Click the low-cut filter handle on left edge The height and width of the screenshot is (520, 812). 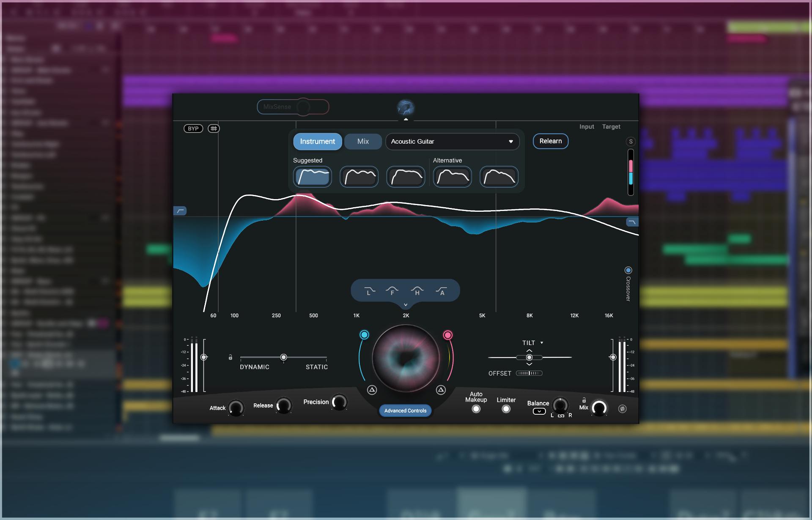[x=180, y=211]
